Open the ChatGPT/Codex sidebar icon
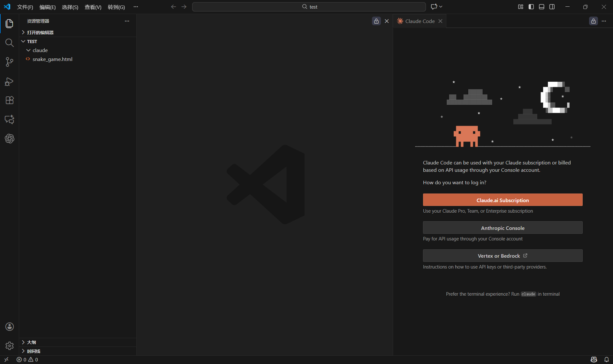 tap(10, 139)
